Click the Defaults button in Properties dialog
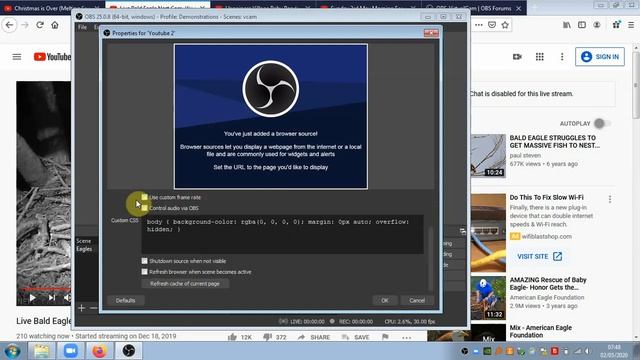The width and height of the screenshot is (640, 360). (125, 300)
